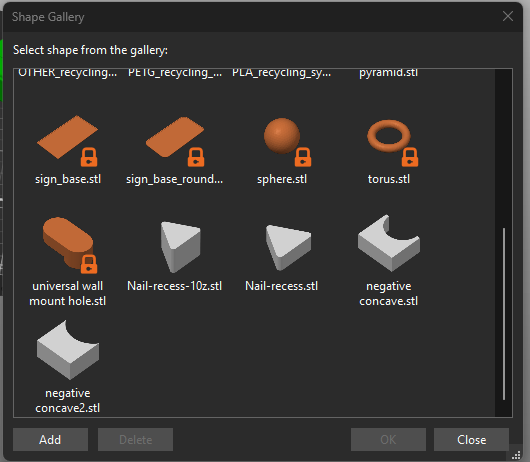The height and width of the screenshot is (462, 530).
Task: Choose the Nail-recess-10z.stl shape
Action: [x=180, y=247]
